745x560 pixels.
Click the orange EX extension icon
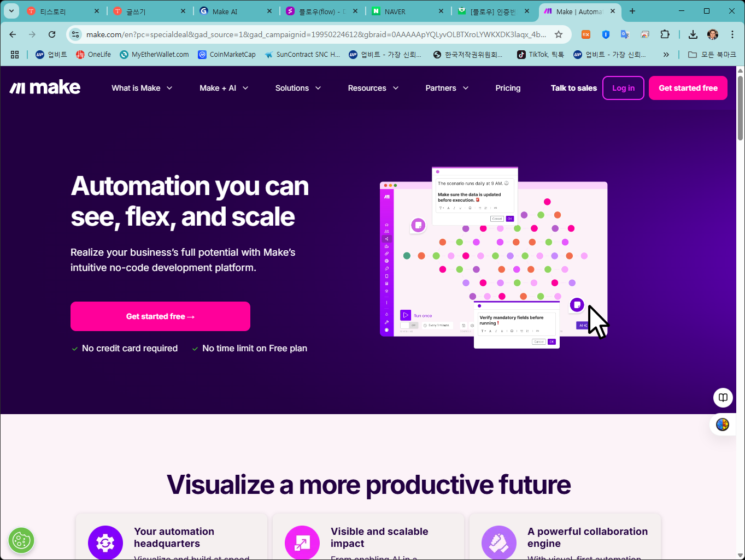pos(586,34)
